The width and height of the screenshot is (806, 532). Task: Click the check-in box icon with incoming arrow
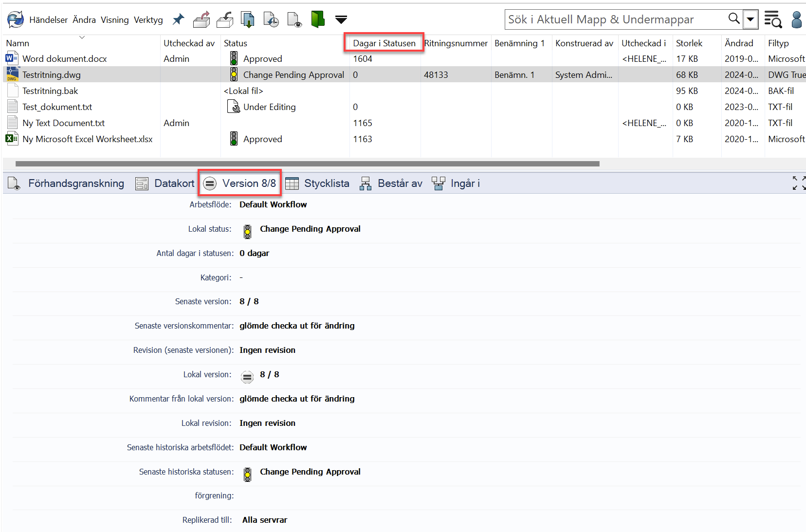coord(225,19)
